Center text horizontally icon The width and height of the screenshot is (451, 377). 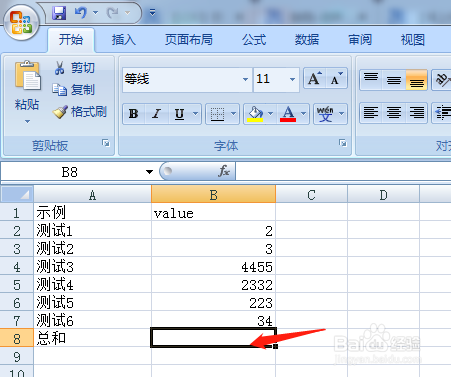point(394,113)
